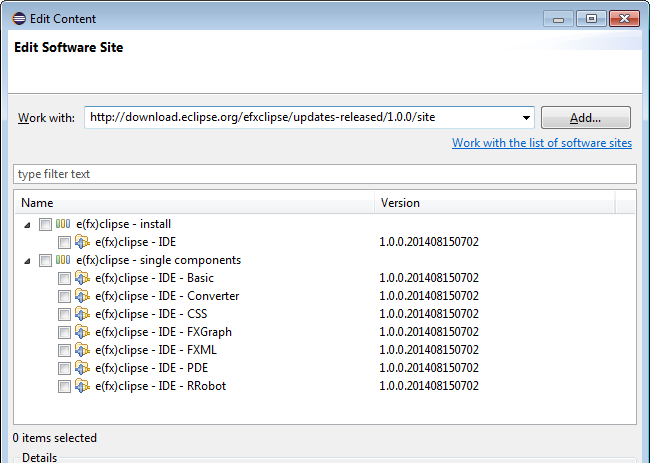Image resolution: width=650 pixels, height=463 pixels.
Task: Click the version number of IDE - Basic
Action: point(429,278)
